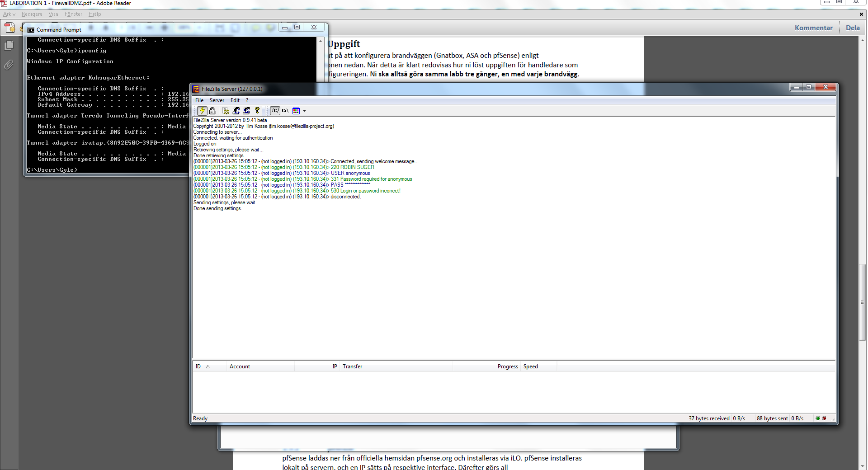
Task: Click the Adobe Reader PDF title bar icon
Action: [x=4, y=3]
